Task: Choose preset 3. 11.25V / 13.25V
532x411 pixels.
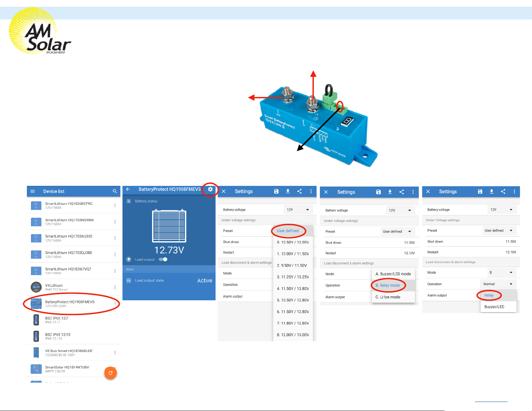Action: click(293, 277)
